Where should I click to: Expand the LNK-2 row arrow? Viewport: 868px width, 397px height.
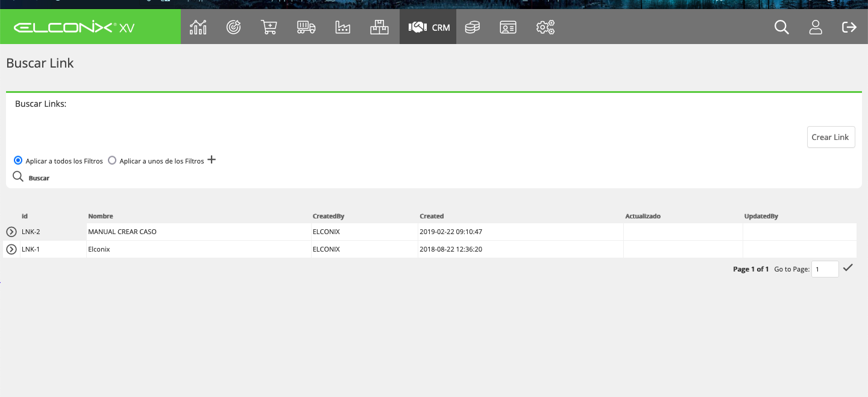(x=11, y=232)
